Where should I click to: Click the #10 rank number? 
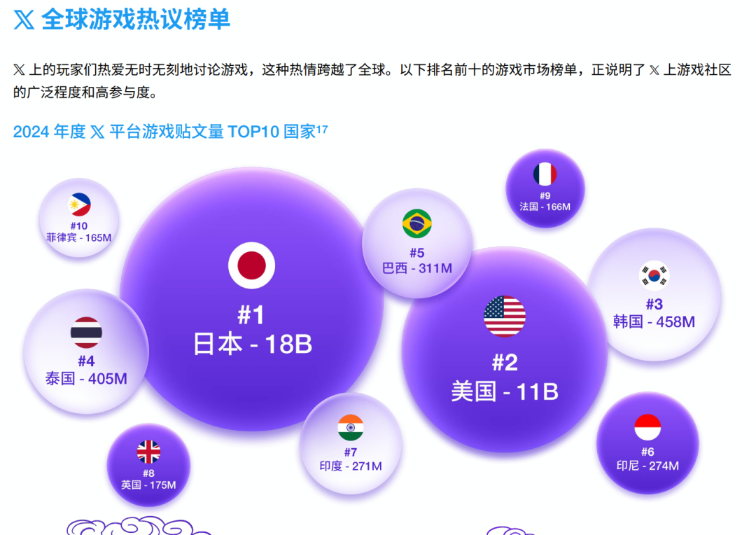click(x=79, y=226)
